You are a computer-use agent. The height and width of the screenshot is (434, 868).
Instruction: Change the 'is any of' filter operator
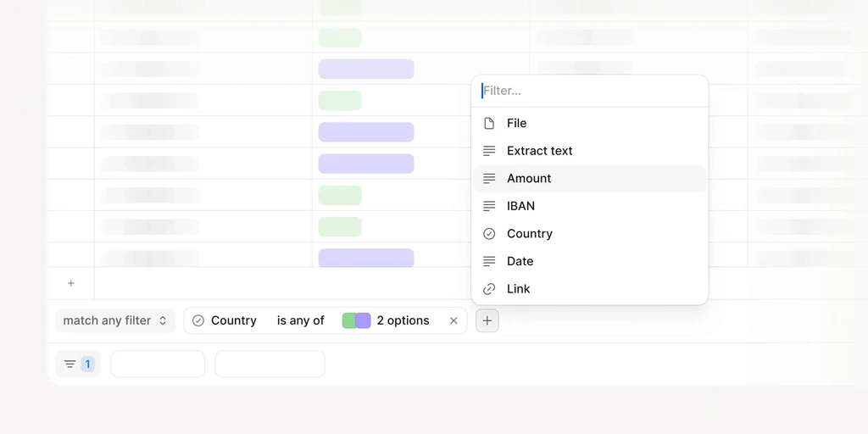[301, 320]
